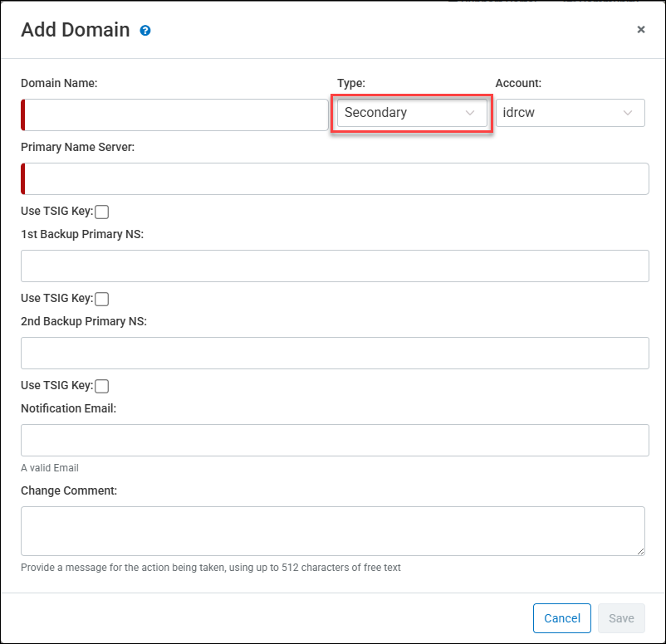Click the Notification Email label
This screenshot has width=666, height=644.
point(68,408)
